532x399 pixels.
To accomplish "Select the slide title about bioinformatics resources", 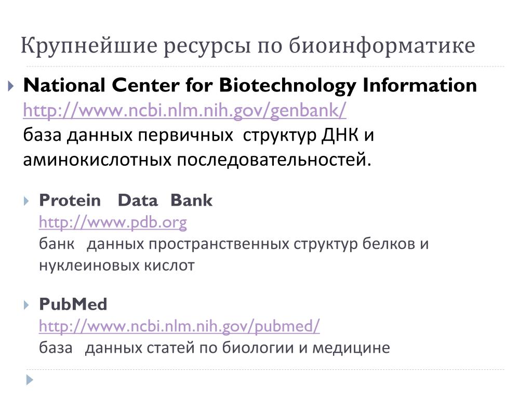I will pos(248,46).
